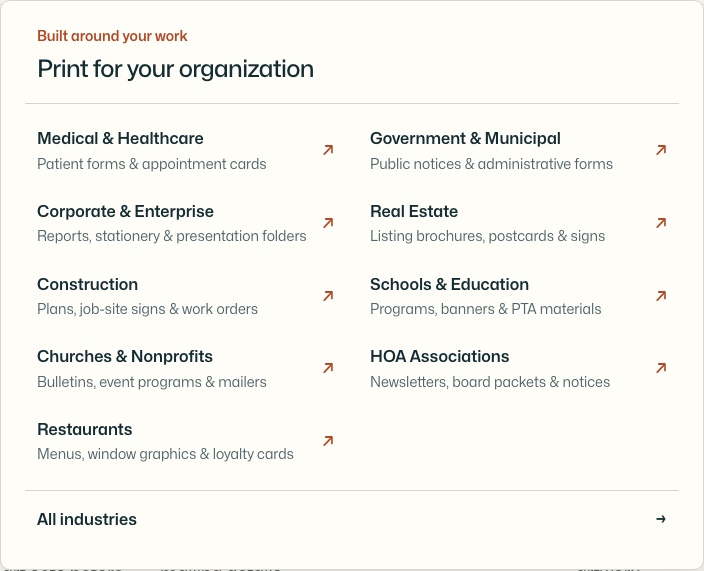The image size is (704, 571).
Task: Select the Real Estate menu entry
Action: point(518,224)
